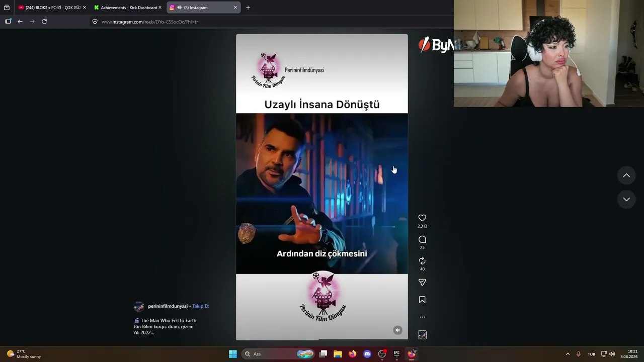Open the three-dot more options menu
The image size is (644, 362).
(x=422, y=317)
